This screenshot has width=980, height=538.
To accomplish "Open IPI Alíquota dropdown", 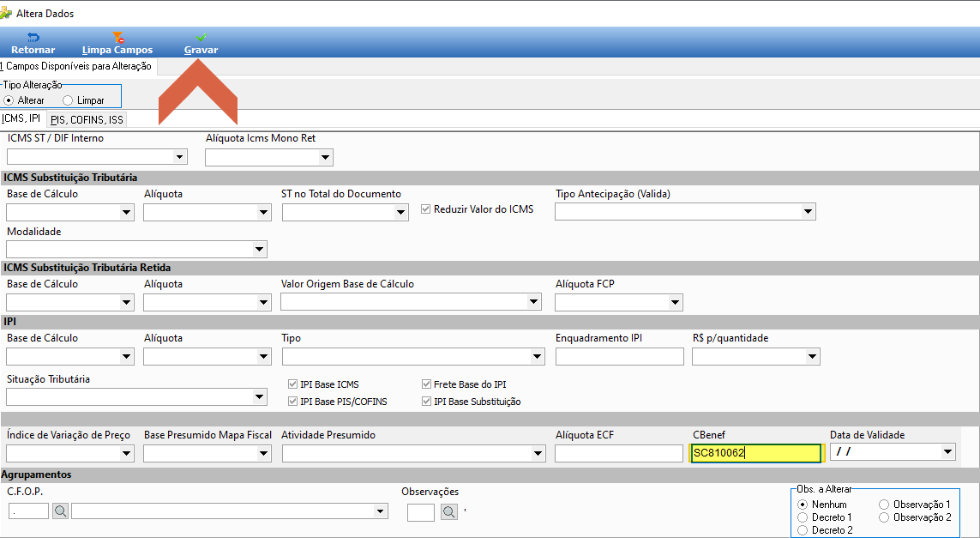I will pyautogui.click(x=264, y=357).
